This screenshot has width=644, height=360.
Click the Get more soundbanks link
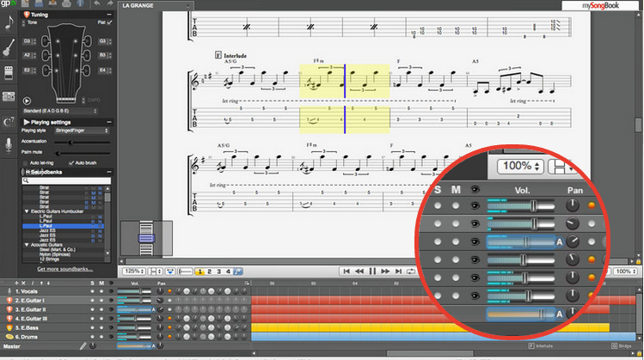(x=65, y=269)
